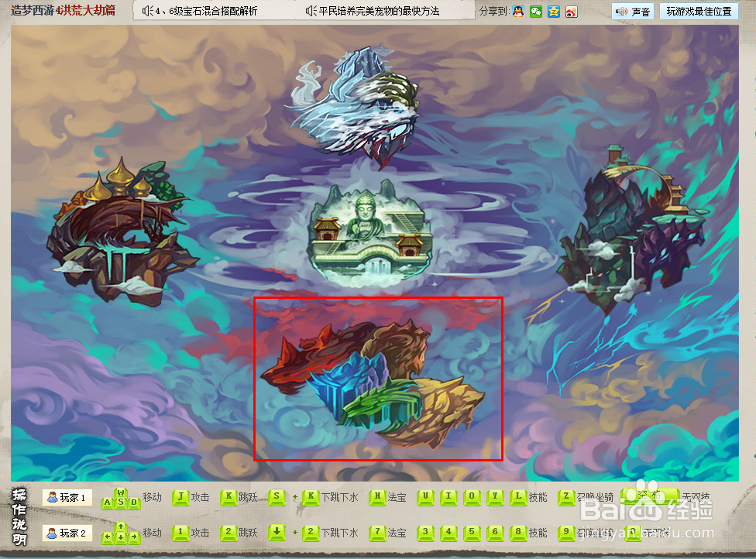Click the 玩家 1 label
The image size is (756, 559).
pos(67,497)
